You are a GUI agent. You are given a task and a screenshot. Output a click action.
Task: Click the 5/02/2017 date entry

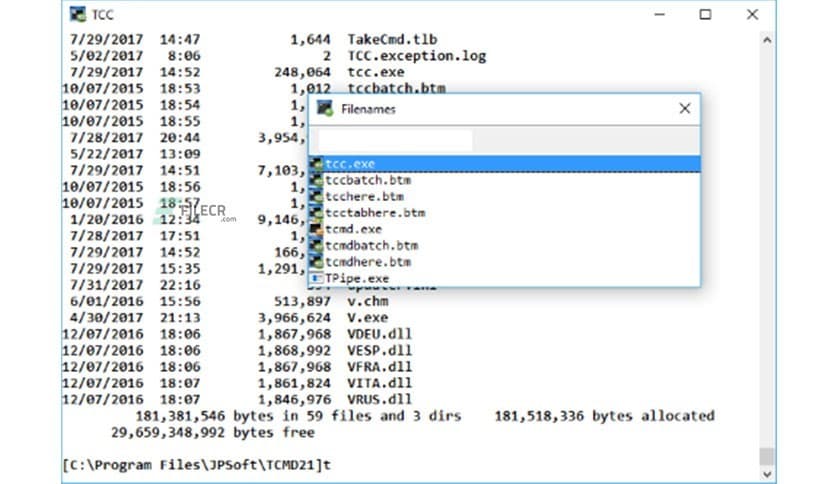(x=107, y=56)
